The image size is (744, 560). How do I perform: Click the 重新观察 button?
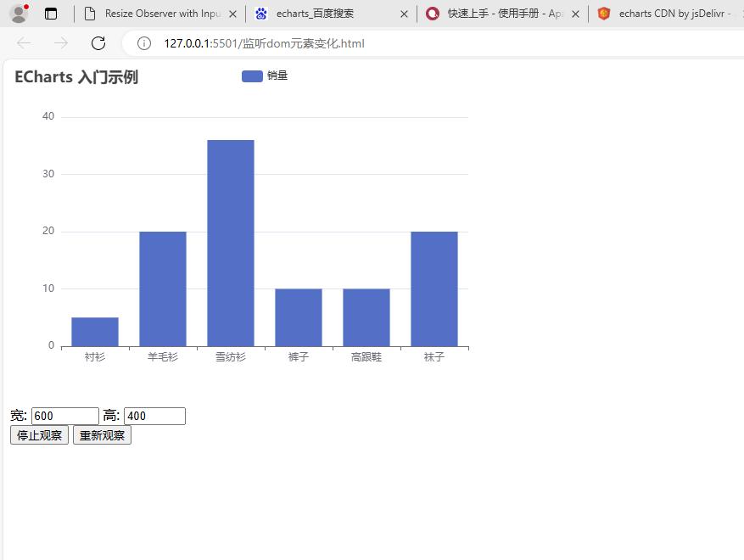101,434
